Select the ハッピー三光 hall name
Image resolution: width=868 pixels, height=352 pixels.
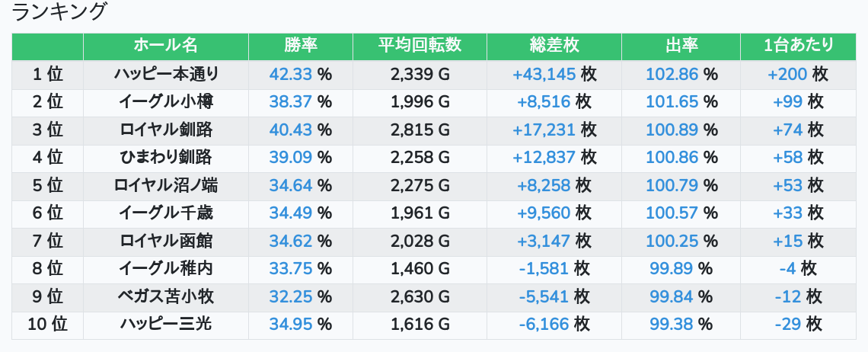click(166, 325)
